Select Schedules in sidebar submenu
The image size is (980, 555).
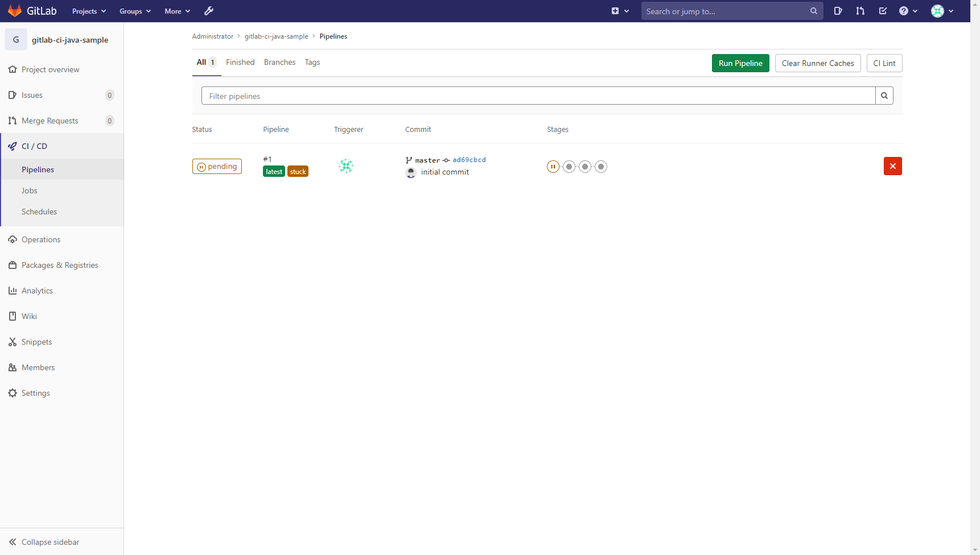click(61, 212)
